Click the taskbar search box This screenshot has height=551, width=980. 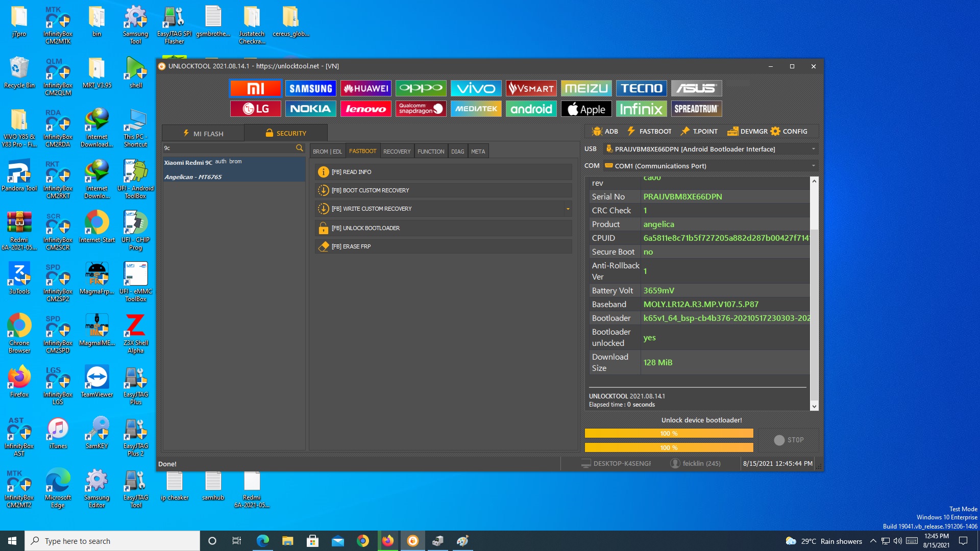click(112, 541)
